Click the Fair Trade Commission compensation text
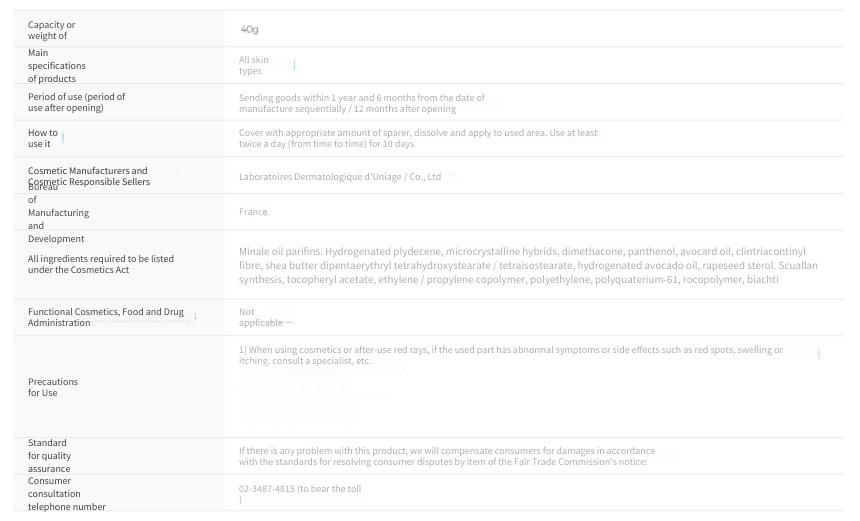The width and height of the screenshot is (860, 521). (x=446, y=456)
